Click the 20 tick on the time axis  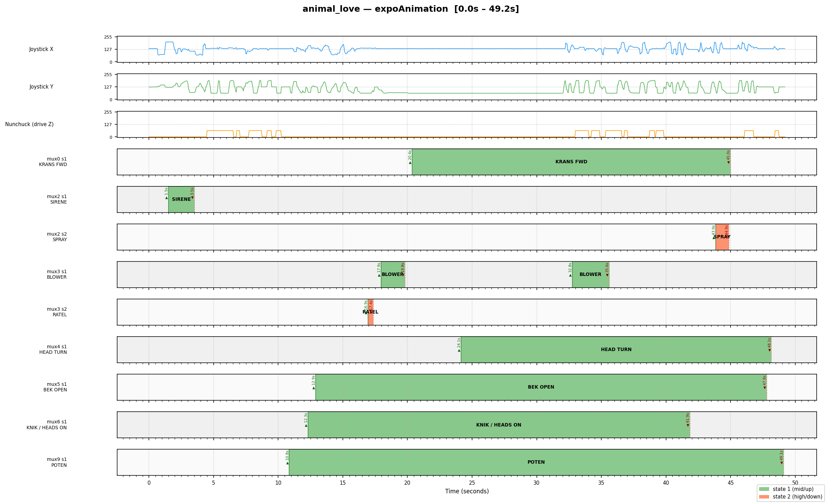click(x=407, y=483)
